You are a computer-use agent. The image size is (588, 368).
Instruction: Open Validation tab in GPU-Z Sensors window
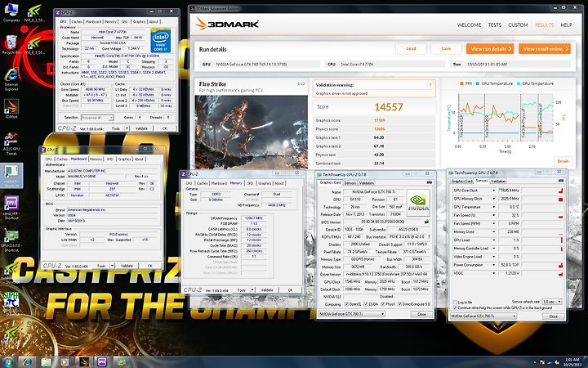pos(498,181)
